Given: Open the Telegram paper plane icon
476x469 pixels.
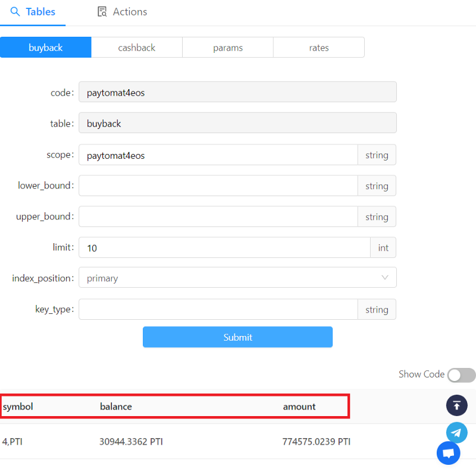Looking at the screenshot, I should (x=456, y=433).
